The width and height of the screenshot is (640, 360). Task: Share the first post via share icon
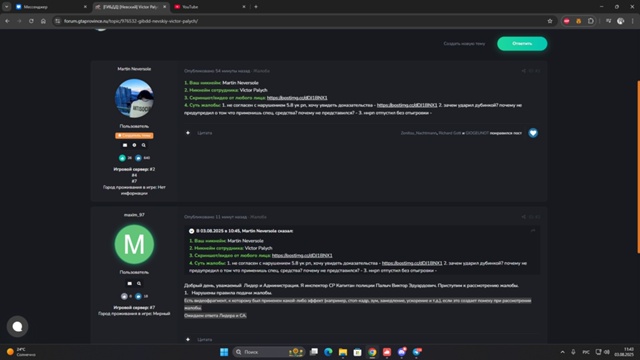[x=523, y=71]
